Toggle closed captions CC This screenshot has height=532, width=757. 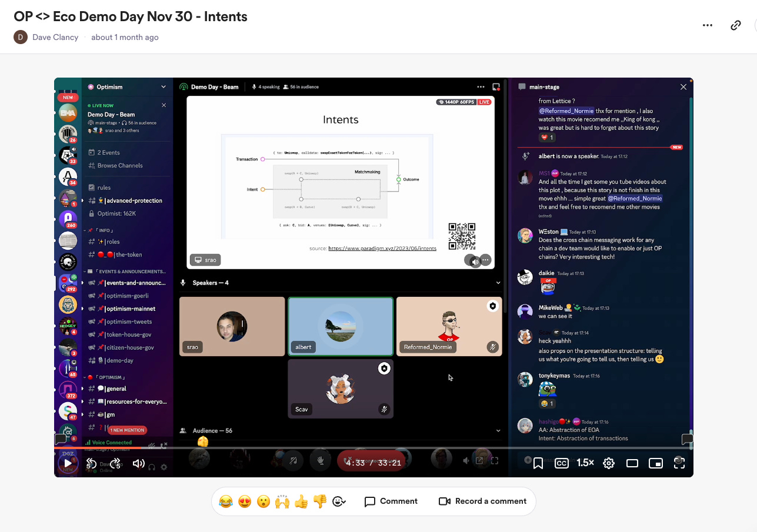coord(562,463)
